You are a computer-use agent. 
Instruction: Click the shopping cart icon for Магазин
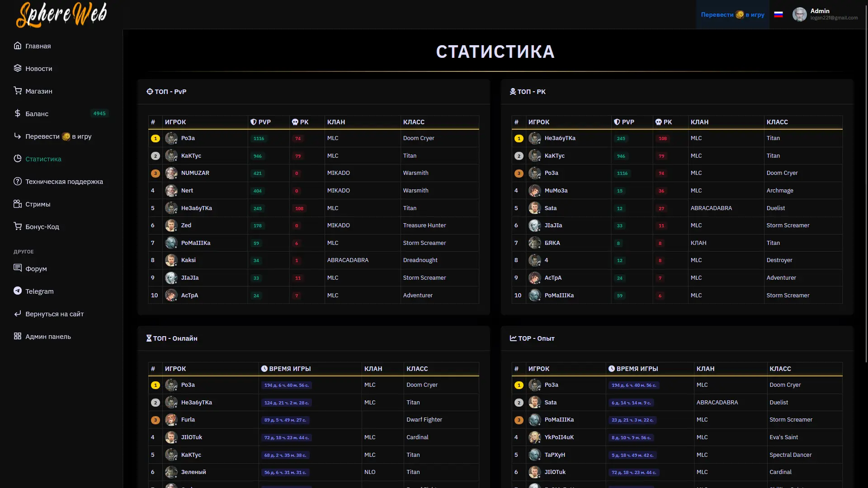pos(18,91)
